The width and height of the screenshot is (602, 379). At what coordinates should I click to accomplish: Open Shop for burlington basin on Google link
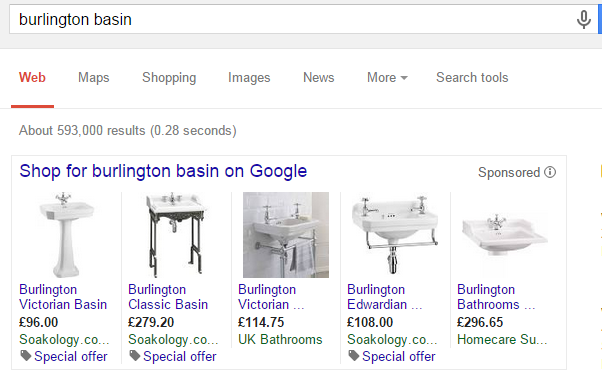click(163, 171)
